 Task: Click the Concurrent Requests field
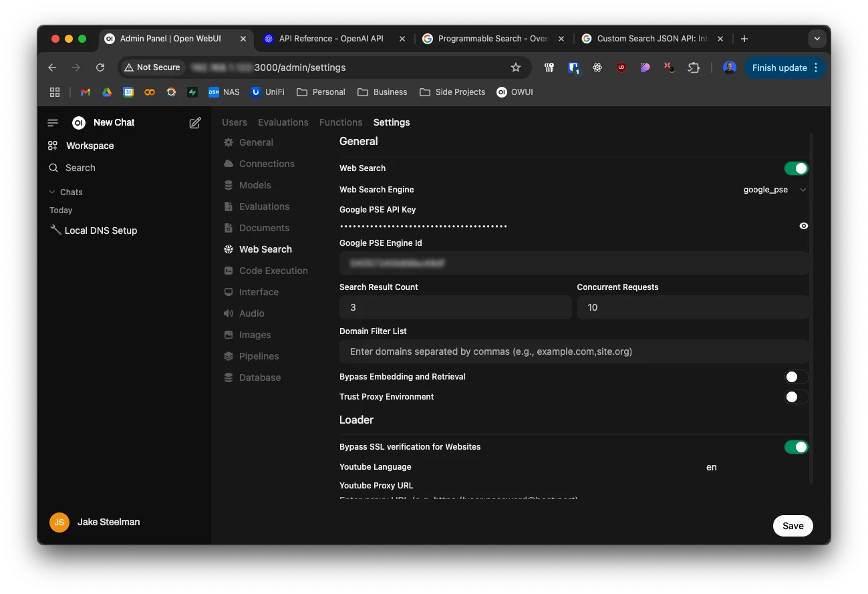pos(693,307)
